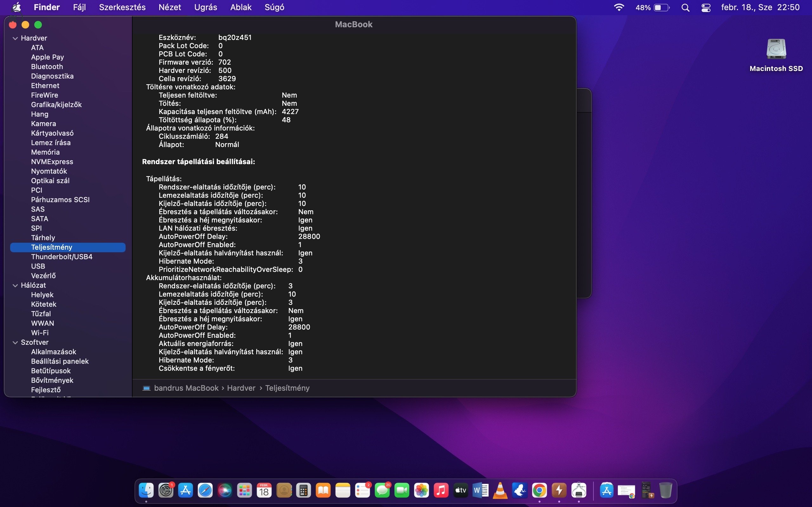Collapse the Szoftver category
Image resolution: width=812 pixels, height=507 pixels.
(15, 342)
